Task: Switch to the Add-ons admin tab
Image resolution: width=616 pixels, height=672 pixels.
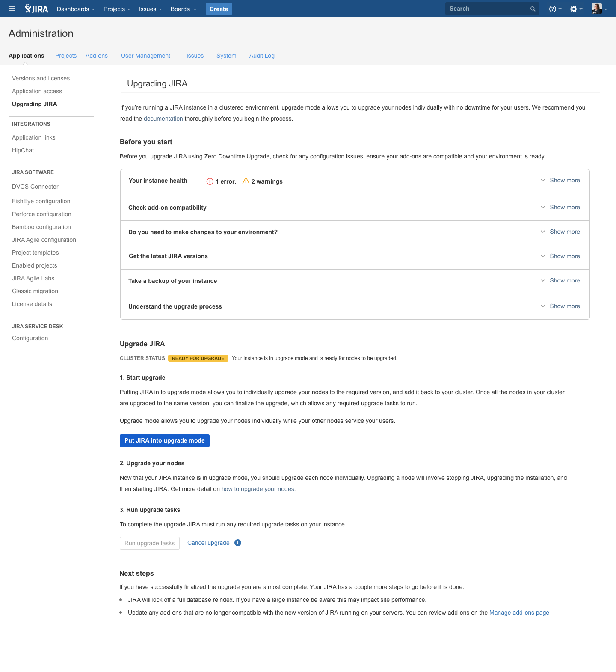Action: (x=97, y=56)
